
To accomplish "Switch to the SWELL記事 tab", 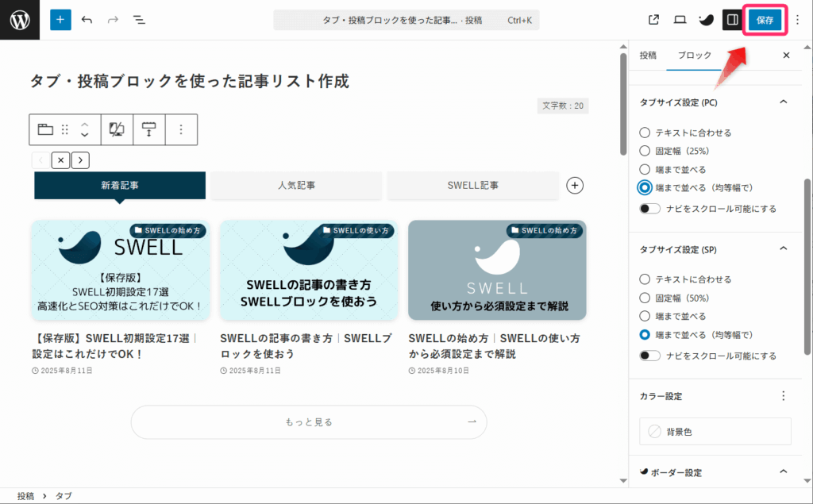I will coord(473,185).
